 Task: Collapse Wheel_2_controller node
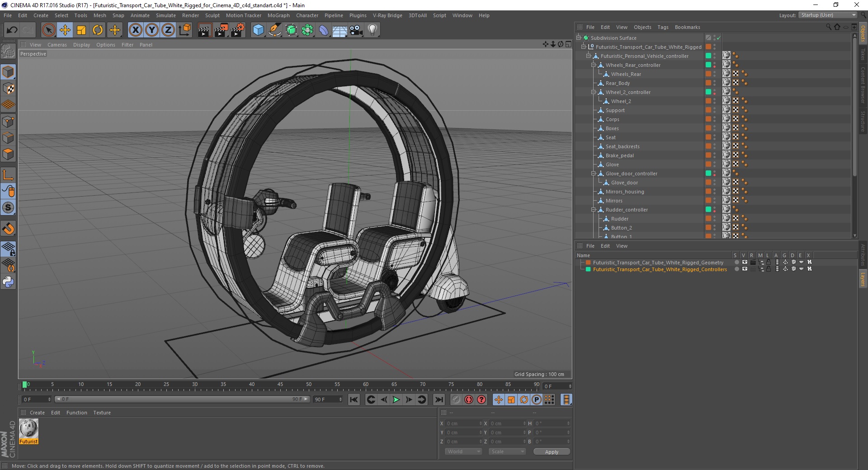click(x=594, y=92)
